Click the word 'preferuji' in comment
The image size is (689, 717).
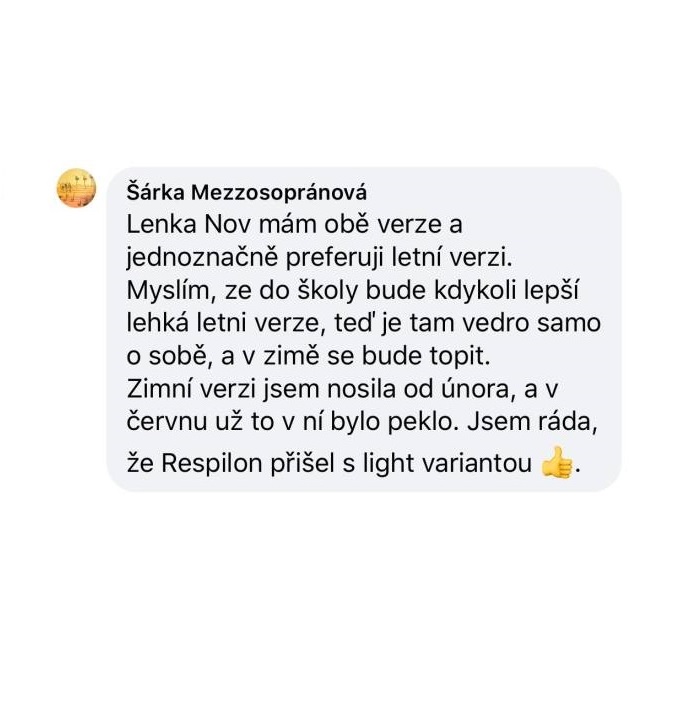click(x=335, y=259)
